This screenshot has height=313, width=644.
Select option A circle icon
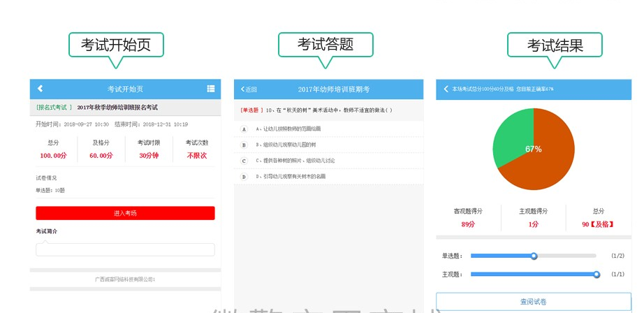244,129
